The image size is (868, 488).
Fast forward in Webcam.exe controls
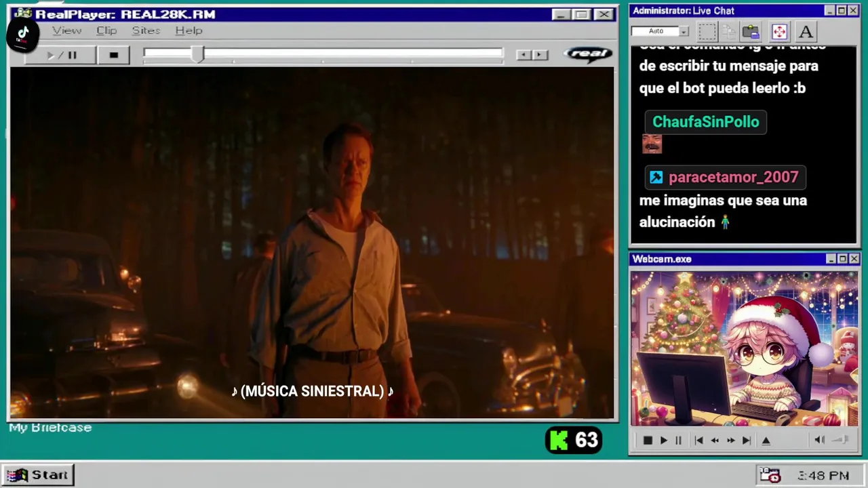tap(730, 441)
